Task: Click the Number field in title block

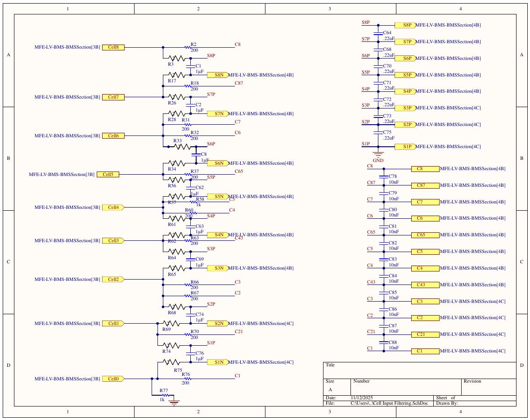Action: click(x=406, y=387)
